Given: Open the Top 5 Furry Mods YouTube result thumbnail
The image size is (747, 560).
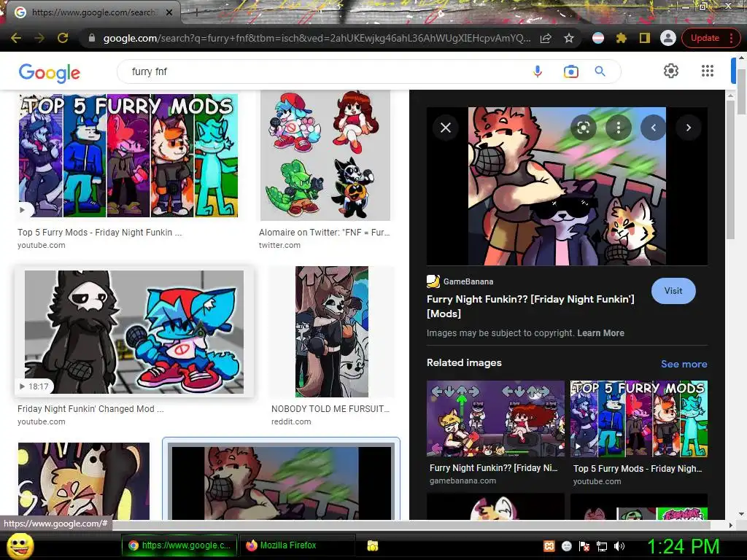Looking at the screenshot, I should coord(128,156).
